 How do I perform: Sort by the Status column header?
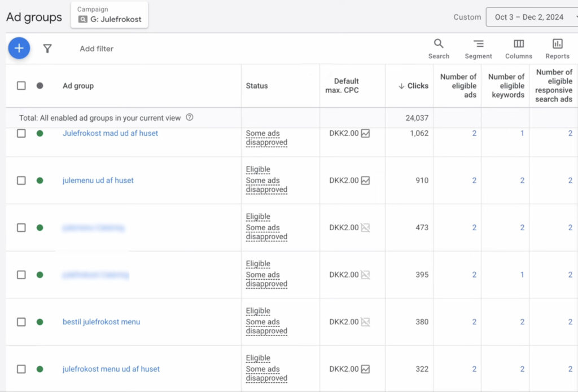[x=257, y=86]
